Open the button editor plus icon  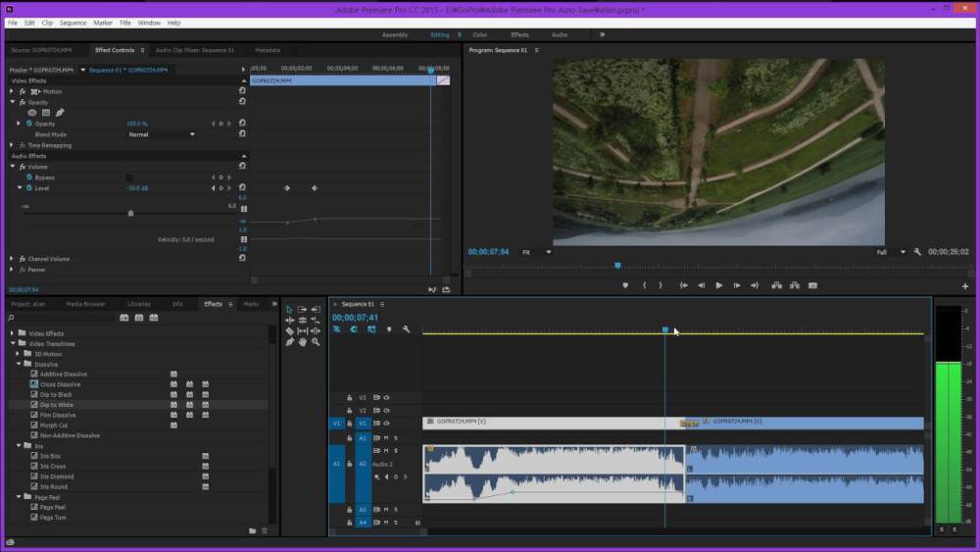tap(965, 285)
